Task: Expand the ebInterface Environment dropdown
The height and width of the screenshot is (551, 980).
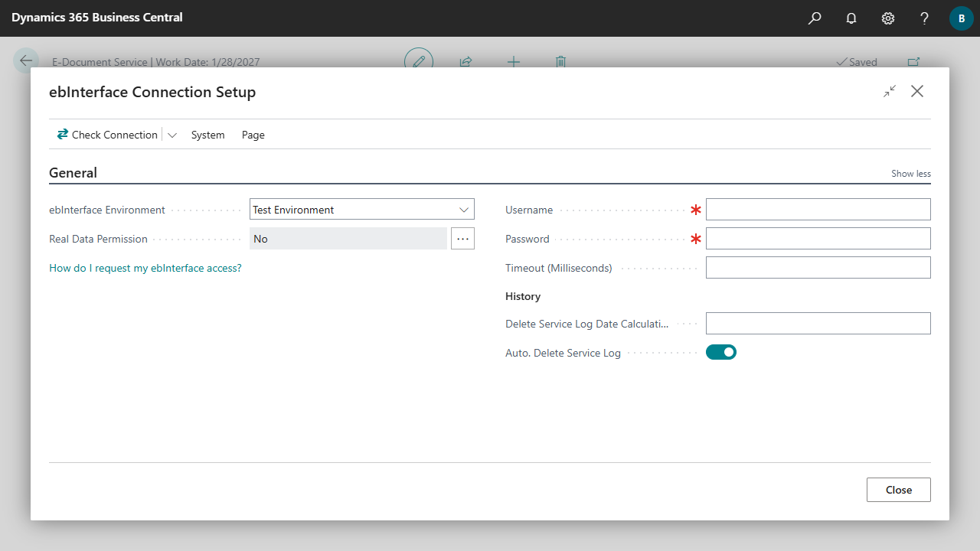Action: pos(464,210)
